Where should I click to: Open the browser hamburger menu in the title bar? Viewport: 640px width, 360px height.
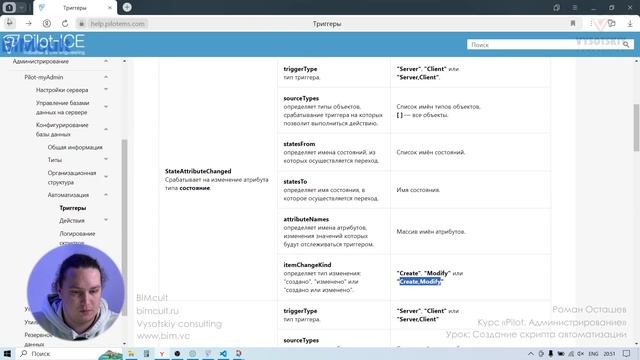574,8
